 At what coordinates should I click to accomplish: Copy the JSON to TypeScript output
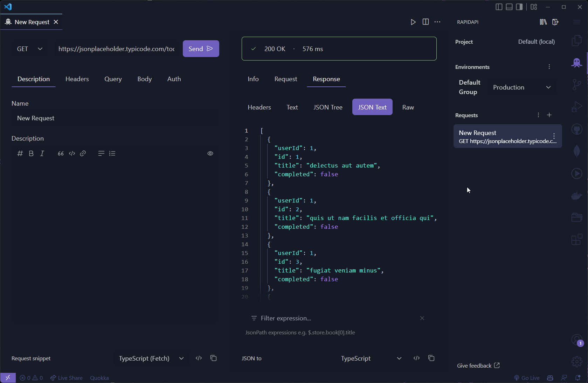(x=431, y=358)
